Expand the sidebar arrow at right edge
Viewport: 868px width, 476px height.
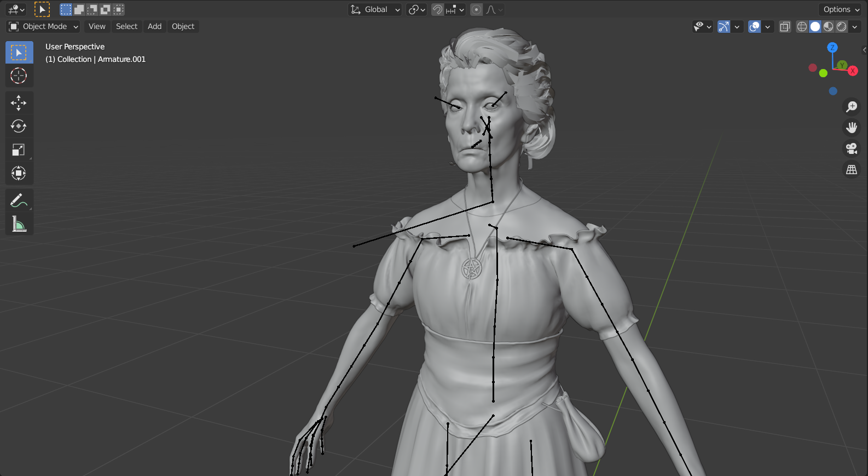point(864,50)
